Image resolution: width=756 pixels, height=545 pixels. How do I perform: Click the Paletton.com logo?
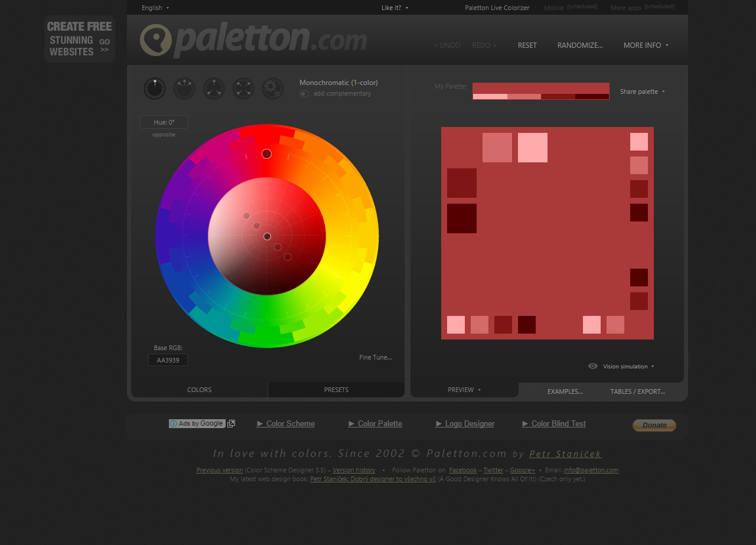(253, 40)
